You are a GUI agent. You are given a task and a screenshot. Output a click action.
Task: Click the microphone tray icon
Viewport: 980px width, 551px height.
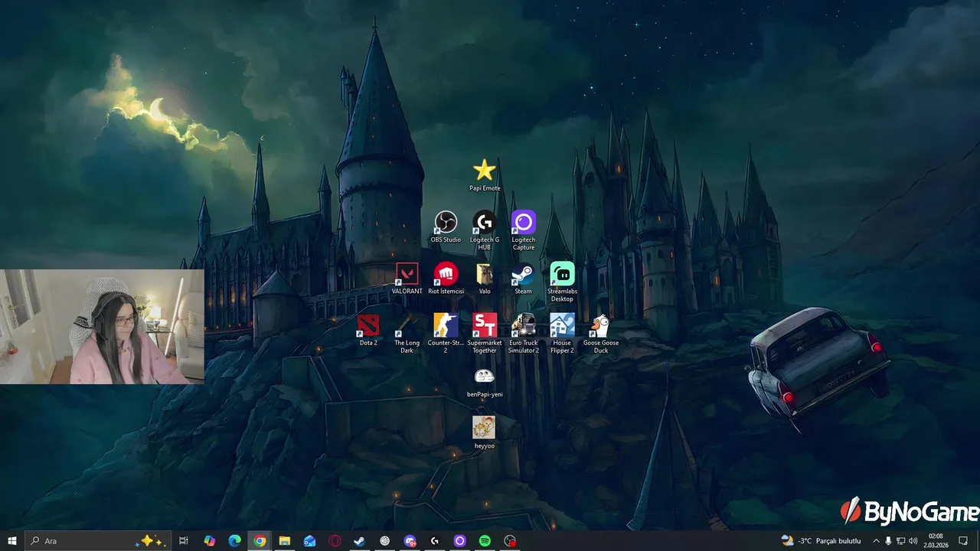[x=888, y=541]
